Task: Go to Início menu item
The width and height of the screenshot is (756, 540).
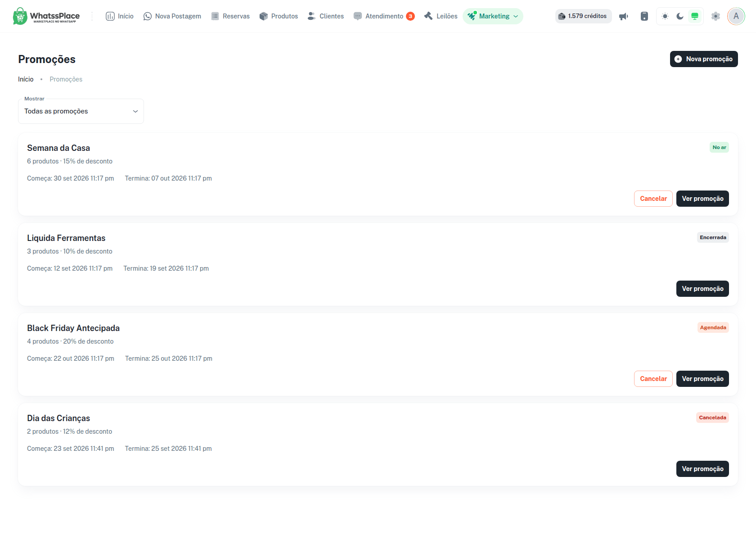Action: click(x=120, y=16)
